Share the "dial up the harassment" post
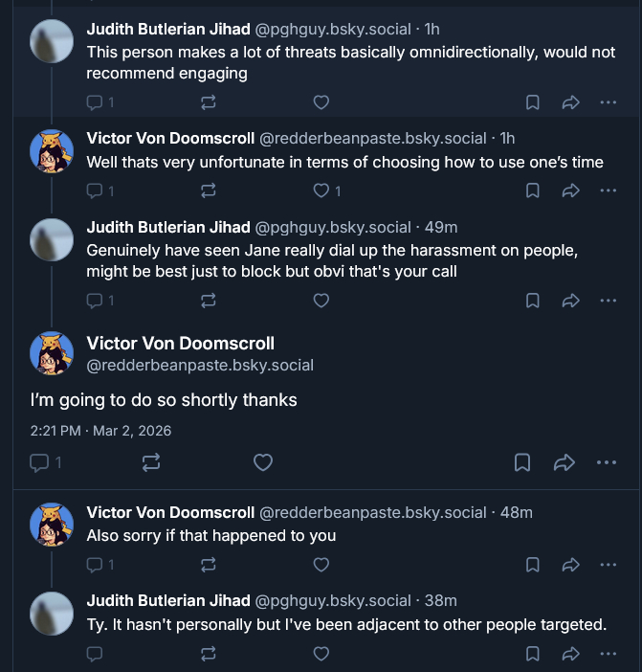642x672 pixels. [570, 301]
